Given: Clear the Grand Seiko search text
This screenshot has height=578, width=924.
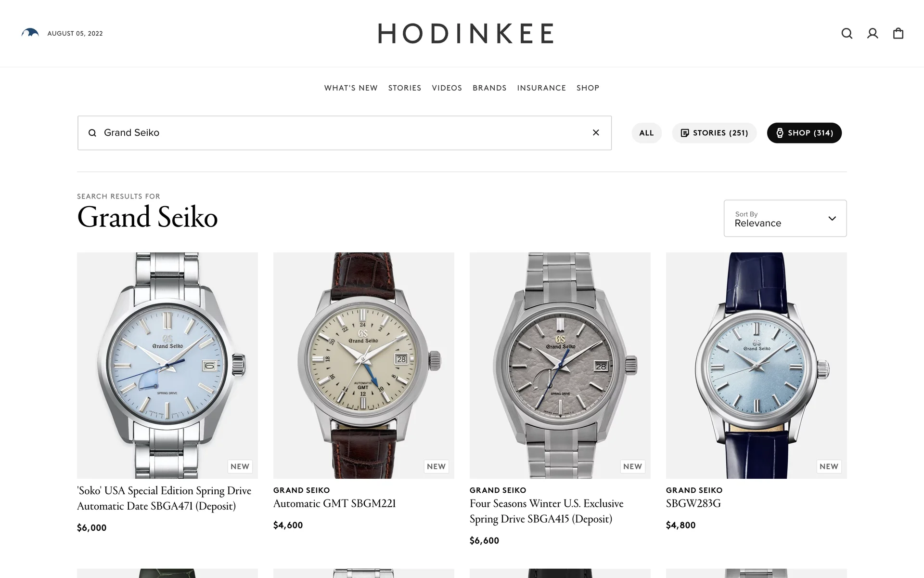Looking at the screenshot, I should click(596, 132).
